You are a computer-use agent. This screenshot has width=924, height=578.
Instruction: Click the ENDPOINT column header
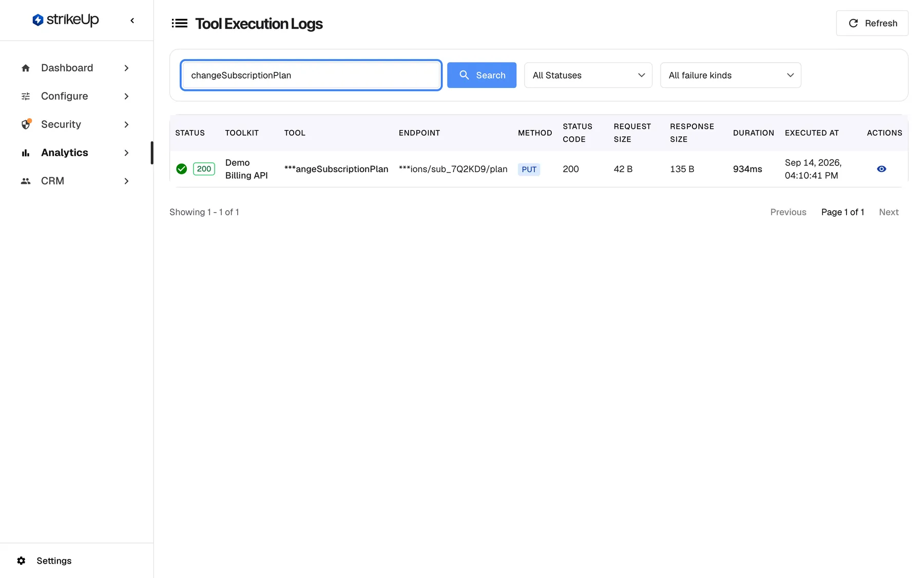pos(419,133)
